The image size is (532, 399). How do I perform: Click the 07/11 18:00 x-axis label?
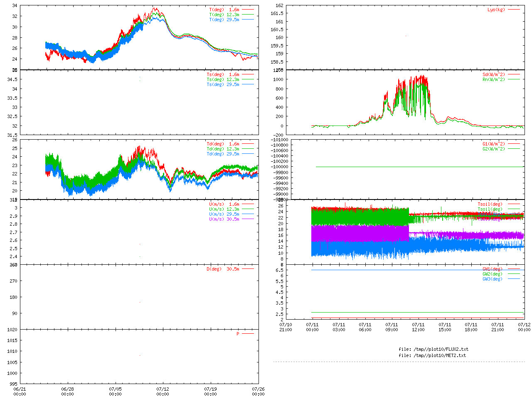(x=471, y=327)
